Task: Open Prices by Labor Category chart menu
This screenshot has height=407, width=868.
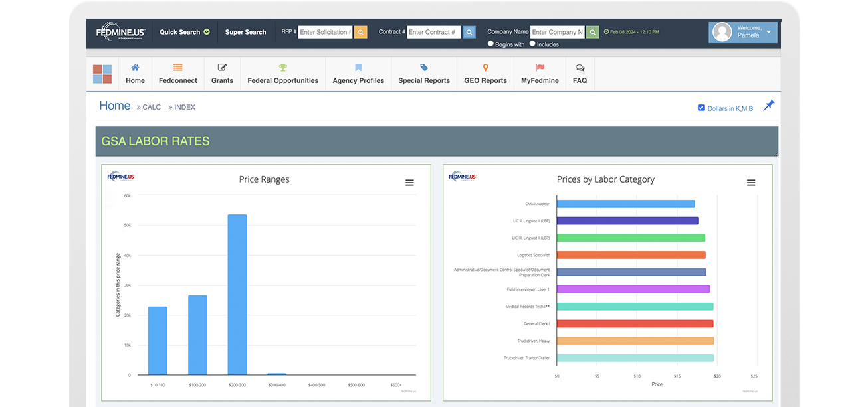Action: 750,183
